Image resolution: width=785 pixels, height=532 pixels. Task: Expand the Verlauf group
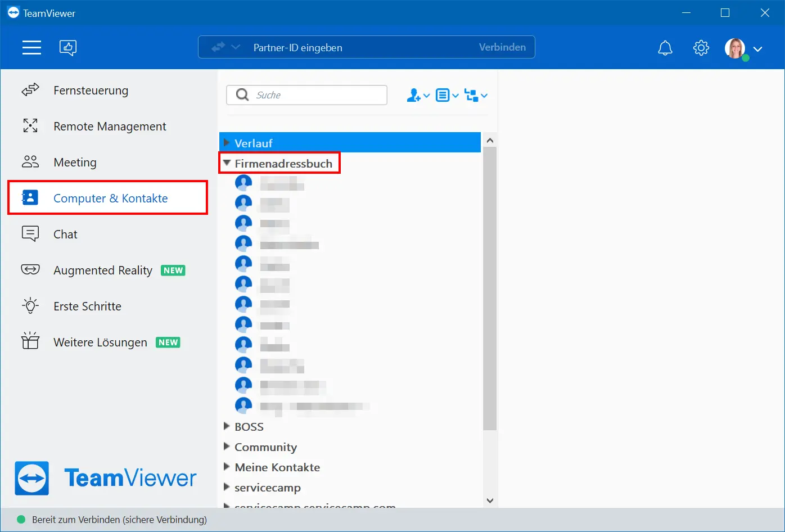point(227,143)
